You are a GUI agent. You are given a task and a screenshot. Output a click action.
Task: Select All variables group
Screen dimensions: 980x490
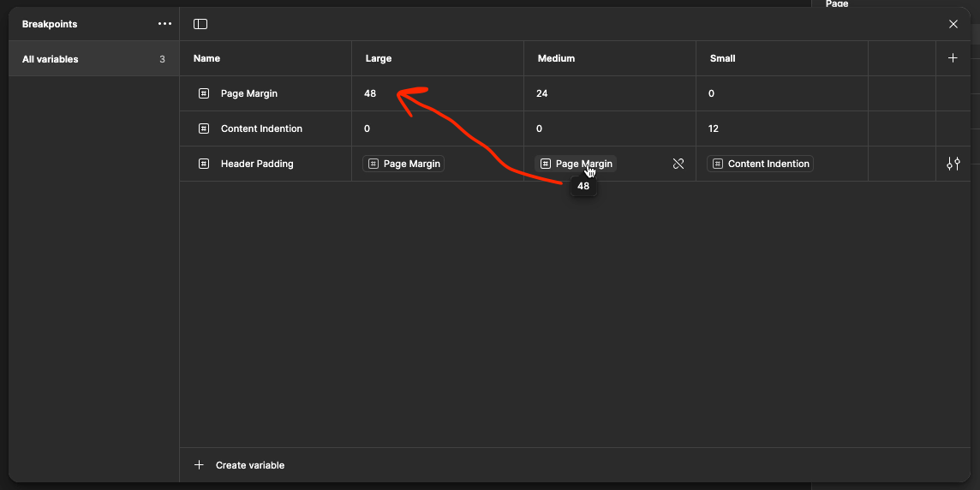(93, 59)
